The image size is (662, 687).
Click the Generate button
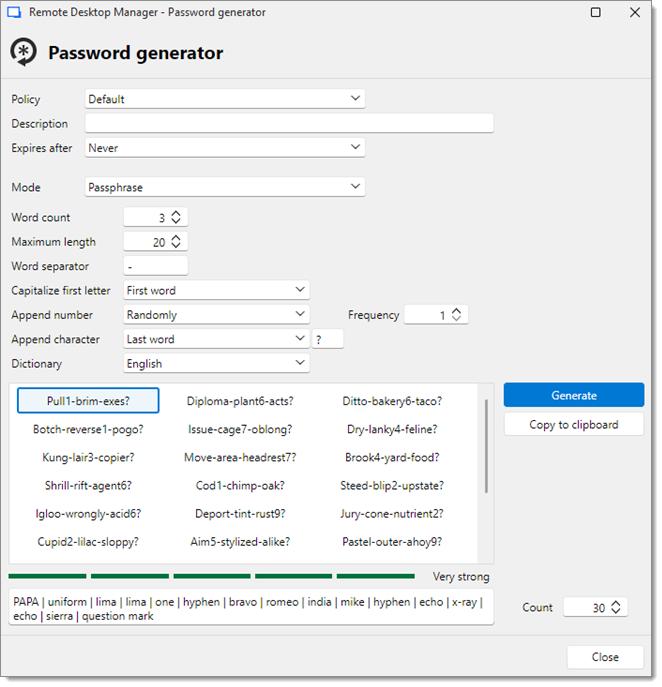[574, 395]
